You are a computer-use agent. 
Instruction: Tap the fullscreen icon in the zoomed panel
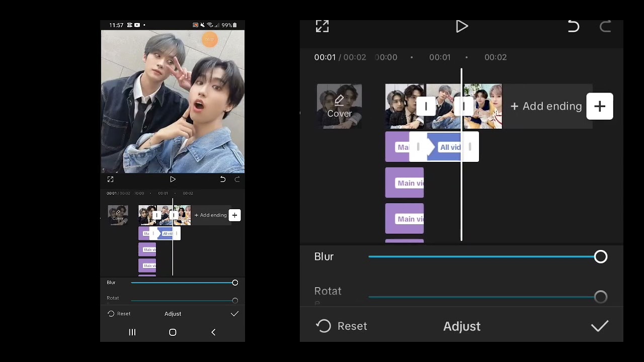pos(322,27)
